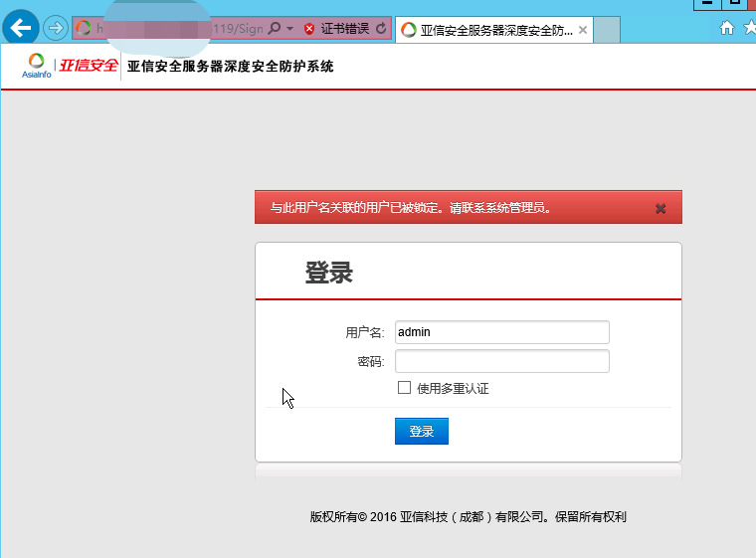The width and height of the screenshot is (756, 558).
Task: Select the 亚信安全服务器深度安全防 browser tab
Action: click(494, 31)
